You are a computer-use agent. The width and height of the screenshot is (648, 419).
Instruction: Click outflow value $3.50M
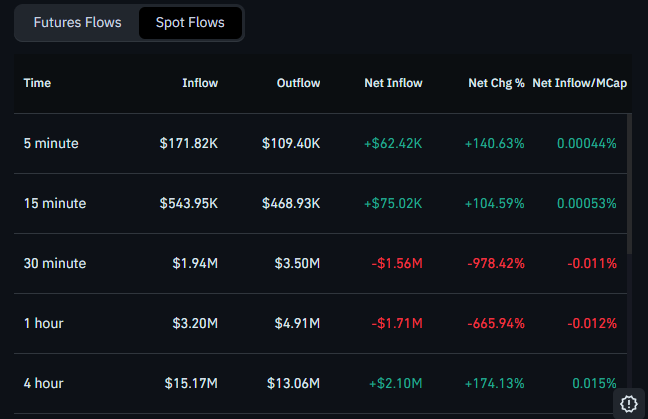click(298, 263)
